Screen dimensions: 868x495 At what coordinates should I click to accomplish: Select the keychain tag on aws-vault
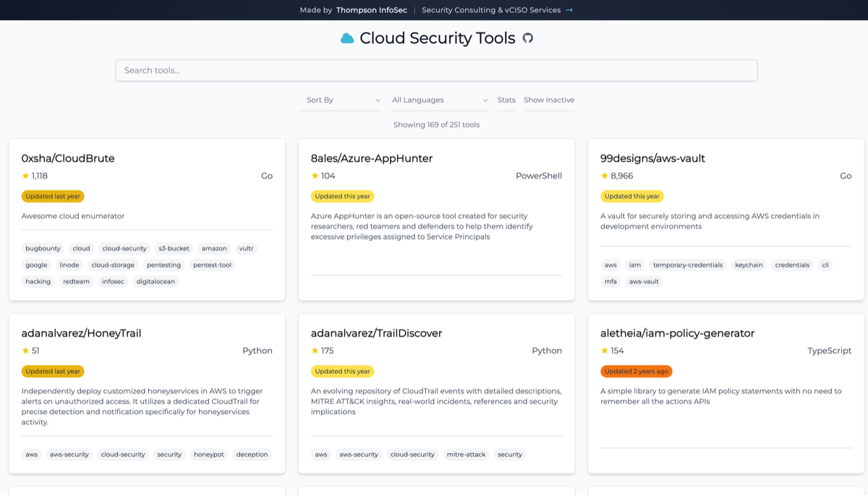[749, 265]
